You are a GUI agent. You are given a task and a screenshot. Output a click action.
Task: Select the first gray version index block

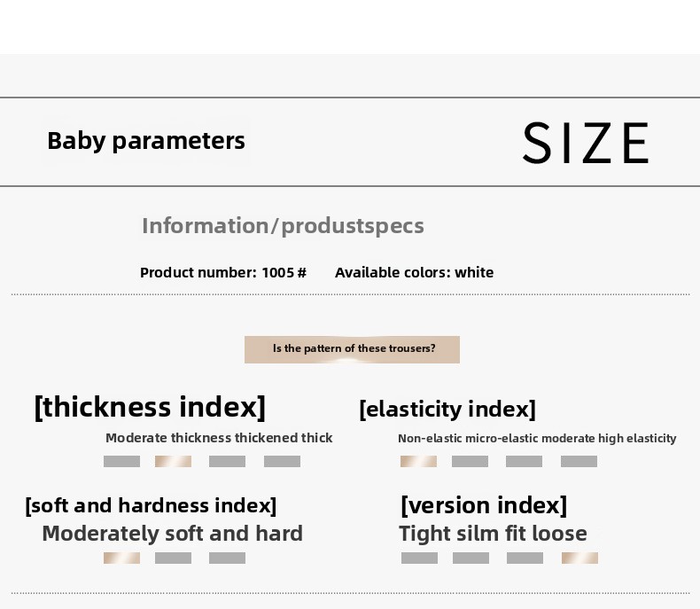pos(419,558)
